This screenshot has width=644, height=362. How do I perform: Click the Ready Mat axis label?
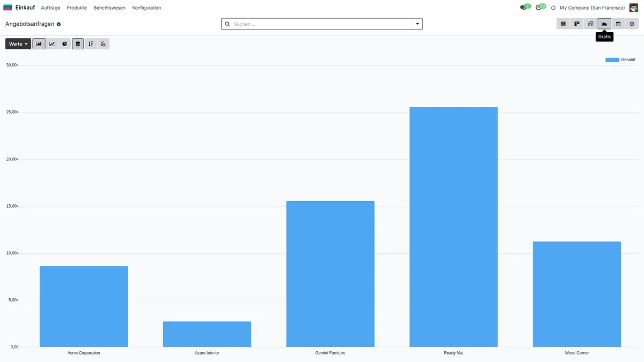pos(453,353)
